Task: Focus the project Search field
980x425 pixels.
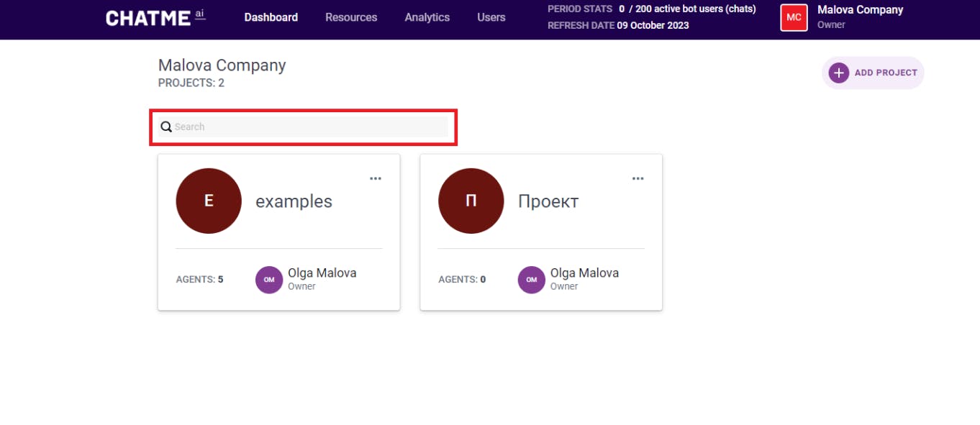Action: (x=309, y=127)
